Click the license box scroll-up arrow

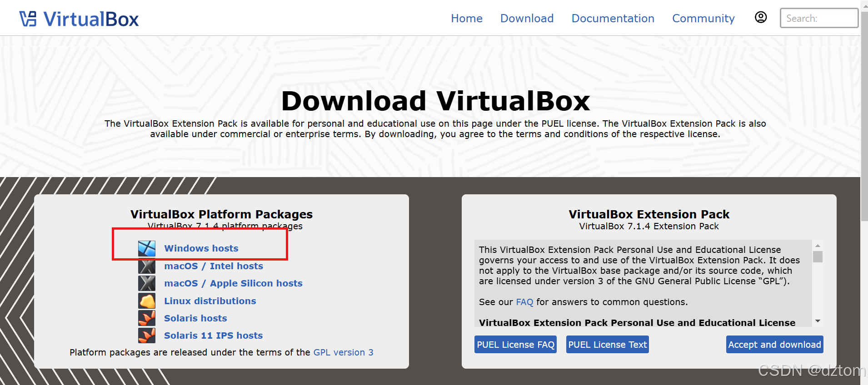point(818,246)
